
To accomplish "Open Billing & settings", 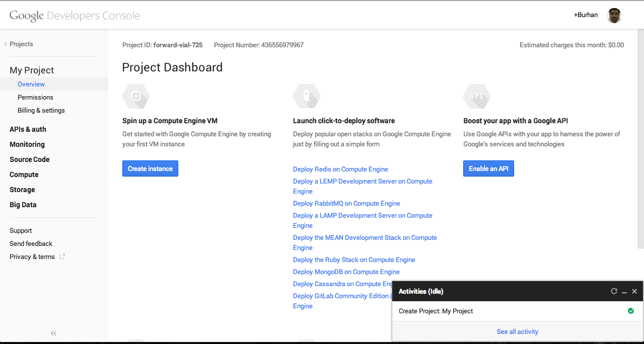I will tap(41, 111).
